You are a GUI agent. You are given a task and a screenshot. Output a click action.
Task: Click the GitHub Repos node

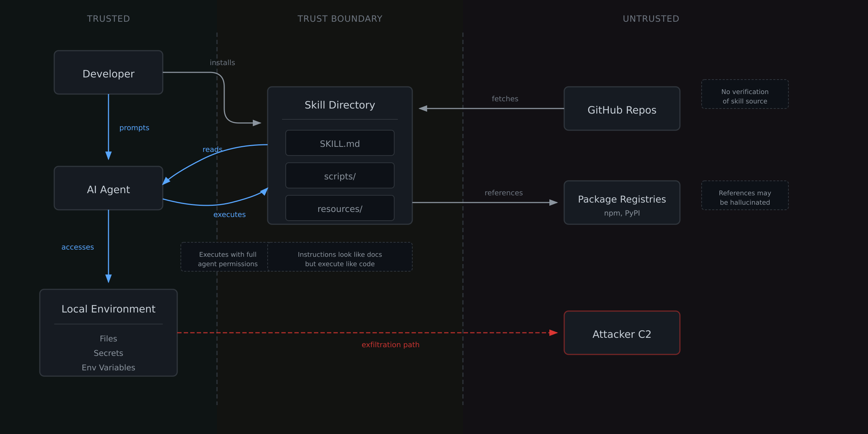click(x=621, y=109)
